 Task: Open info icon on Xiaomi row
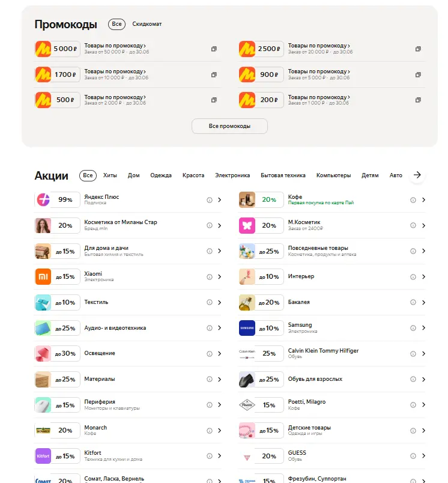[x=210, y=276]
